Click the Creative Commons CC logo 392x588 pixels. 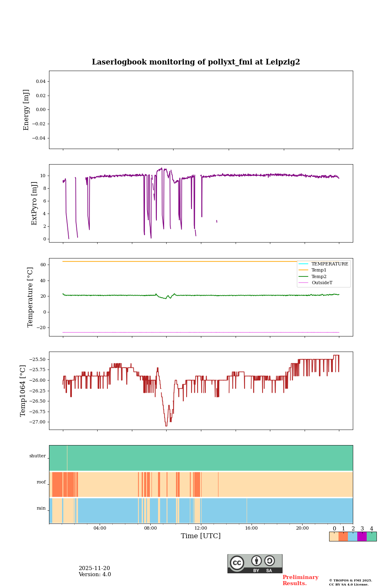pos(237,563)
